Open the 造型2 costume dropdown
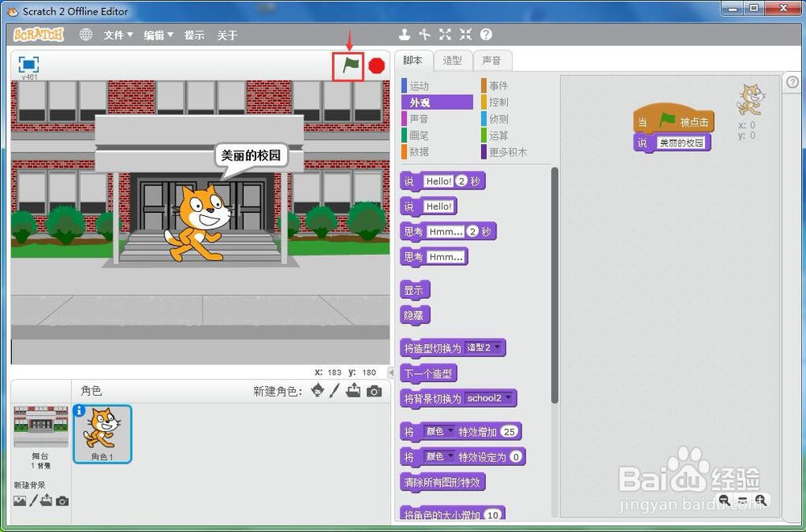806x532 pixels. (x=483, y=347)
